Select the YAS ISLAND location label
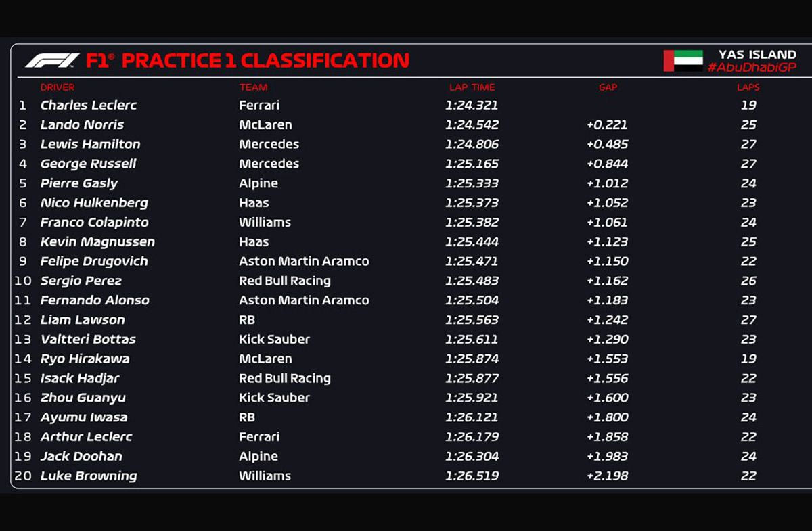The width and height of the screenshot is (812, 531). coord(757,55)
